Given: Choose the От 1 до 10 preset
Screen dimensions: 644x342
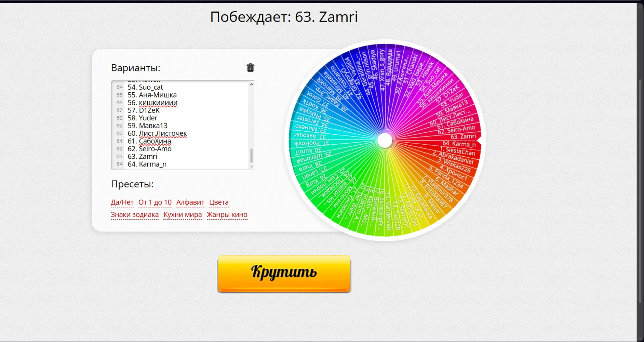Looking at the screenshot, I should click(155, 202).
